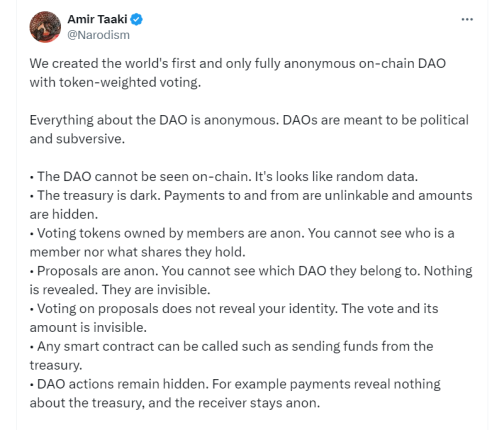
Task: Click the line 'We created the world's first'
Action: (238, 63)
